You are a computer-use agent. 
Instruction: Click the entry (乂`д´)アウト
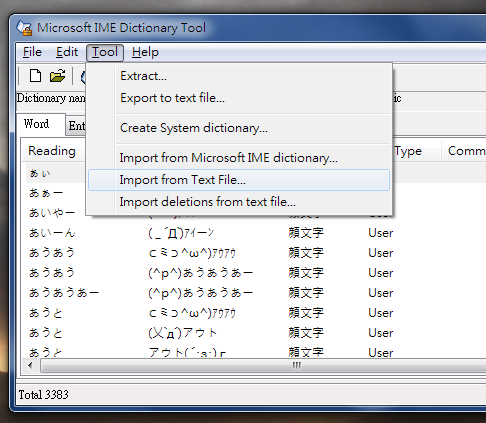[182, 333]
